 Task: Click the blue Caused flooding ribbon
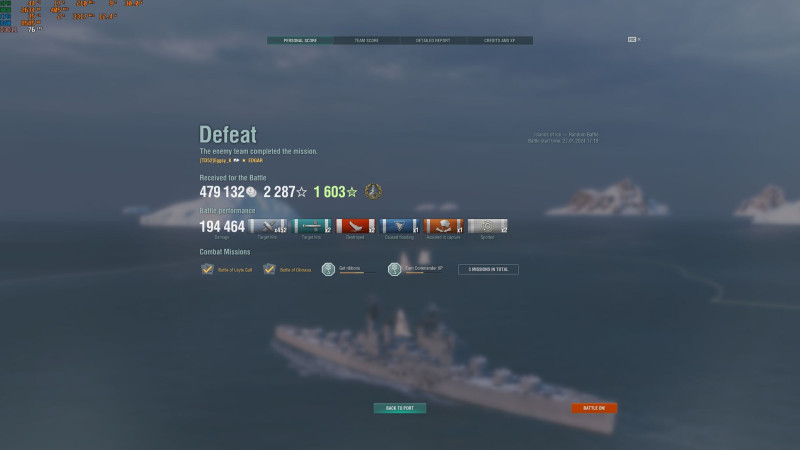(x=399, y=226)
